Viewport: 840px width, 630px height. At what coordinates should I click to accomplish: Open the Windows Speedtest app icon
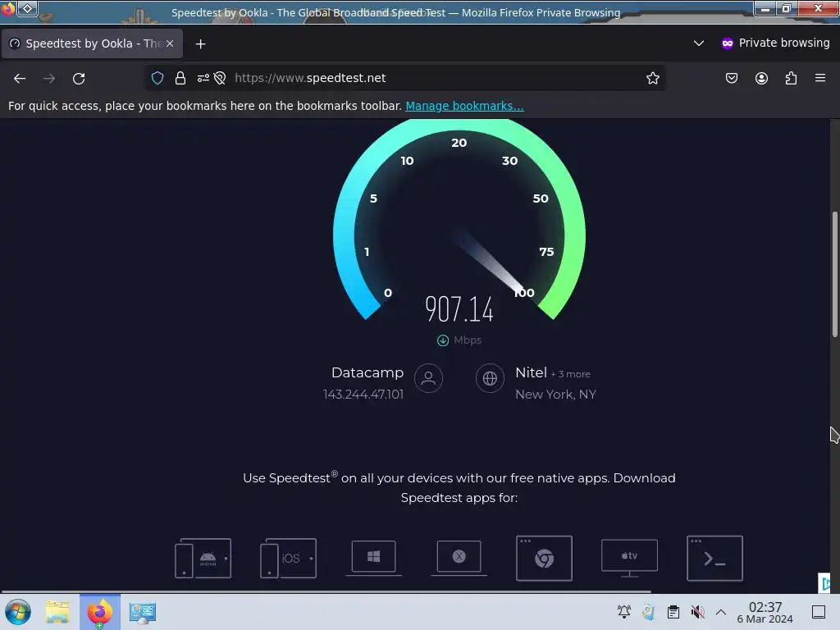pyautogui.click(x=373, y=558)
